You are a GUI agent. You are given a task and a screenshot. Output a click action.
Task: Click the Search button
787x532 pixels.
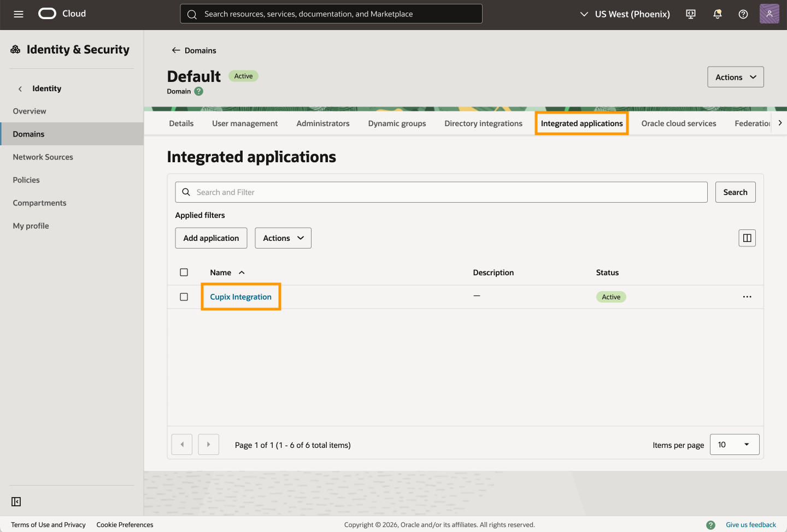point(736,192)
